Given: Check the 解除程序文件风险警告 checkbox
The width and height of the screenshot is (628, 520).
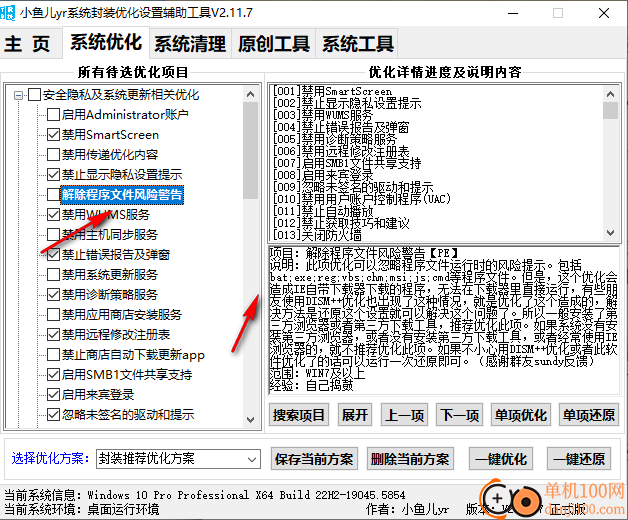Looking at the screenshot, I should [53, 195].
